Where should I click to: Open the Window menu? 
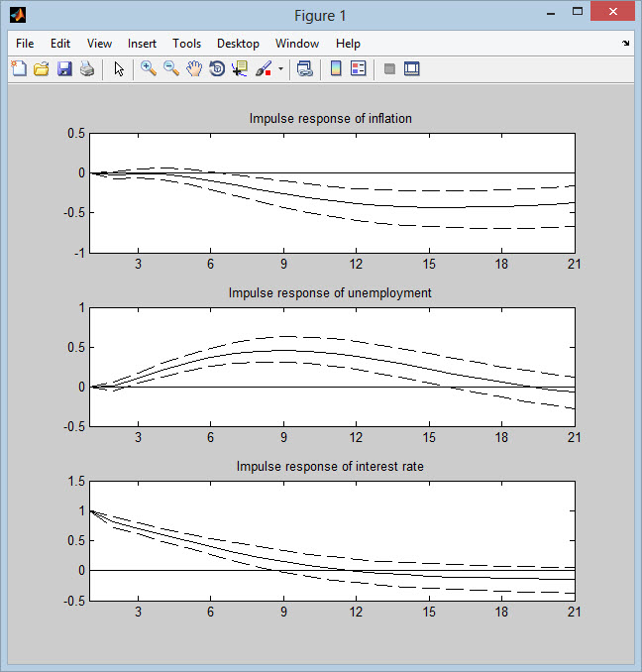(x=297, y=44)
